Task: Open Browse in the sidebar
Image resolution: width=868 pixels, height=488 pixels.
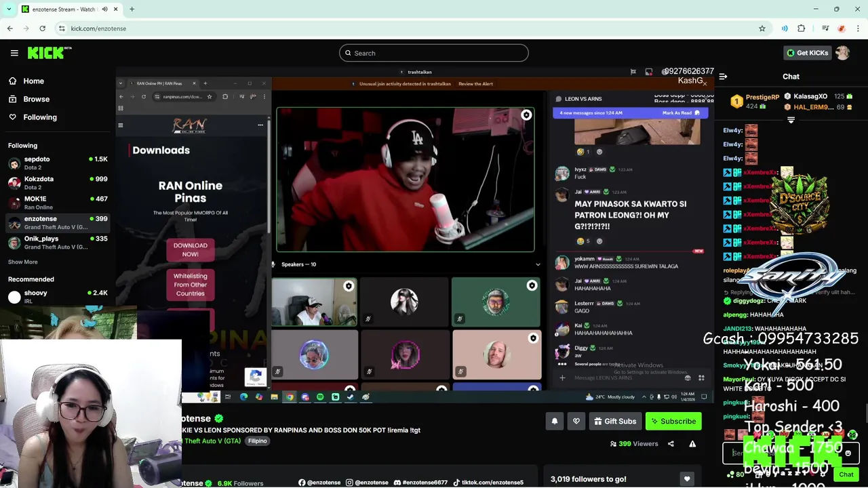Action: (x=36, y=99)
